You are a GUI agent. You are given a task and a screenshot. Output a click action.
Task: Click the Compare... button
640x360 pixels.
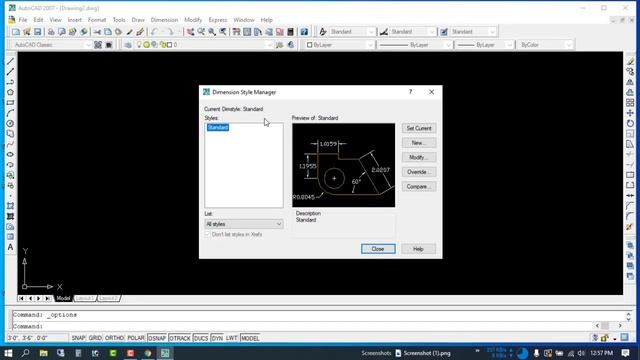tap(419, 187)
